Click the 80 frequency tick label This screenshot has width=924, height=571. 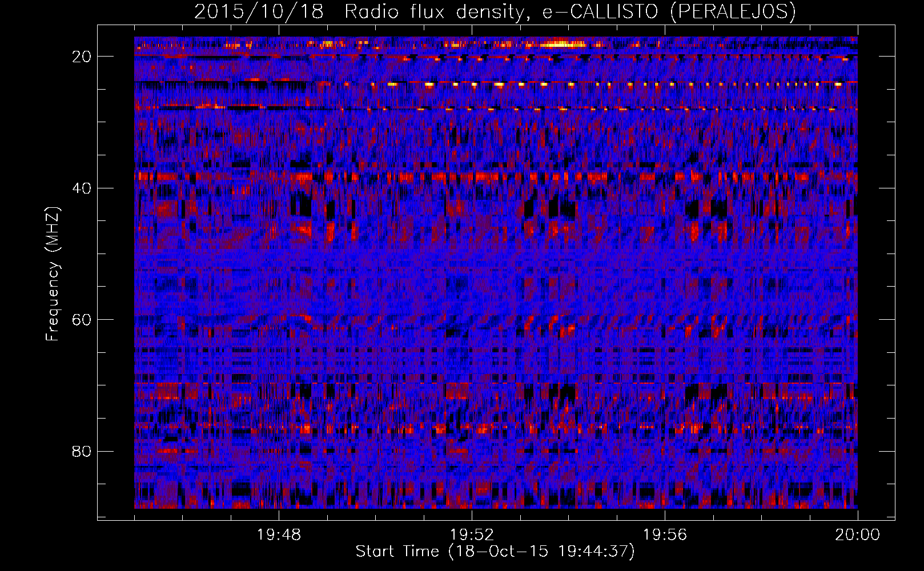point(82,451)
